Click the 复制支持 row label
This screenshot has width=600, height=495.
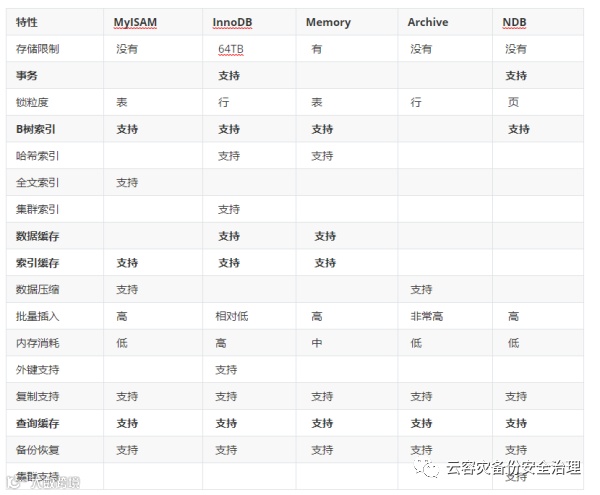click(x=38, y=397)
